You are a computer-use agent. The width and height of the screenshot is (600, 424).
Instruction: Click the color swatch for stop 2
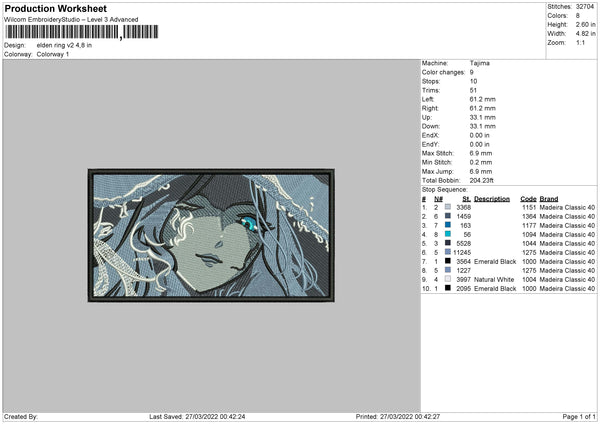tap(448, 216)
